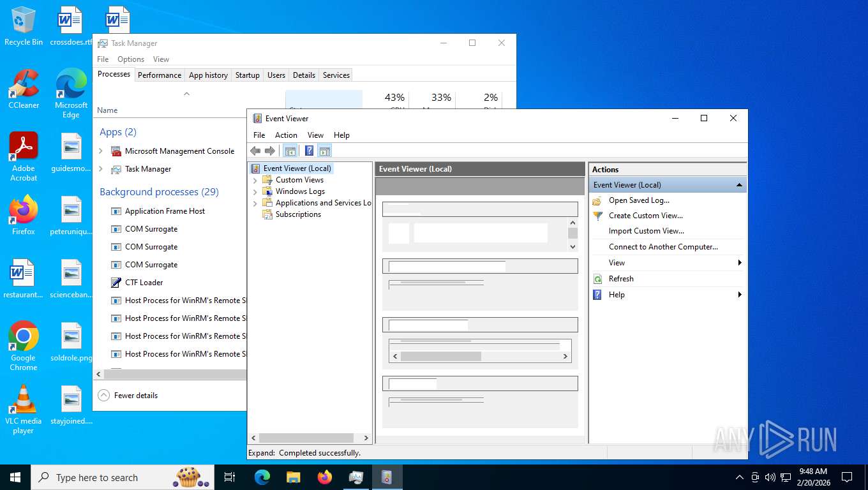Click Create Custom View... action
868x490 pixels.
[x=646, y=216]
